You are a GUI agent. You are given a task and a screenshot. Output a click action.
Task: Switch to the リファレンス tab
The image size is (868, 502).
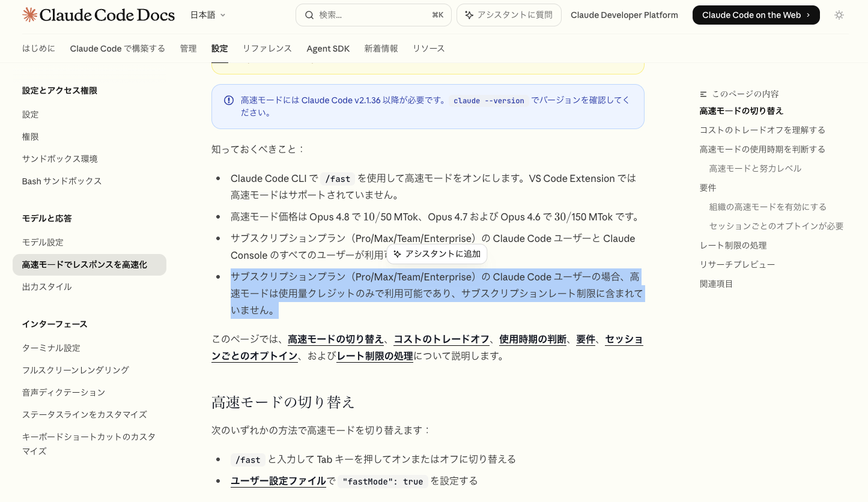pos(267,49)
